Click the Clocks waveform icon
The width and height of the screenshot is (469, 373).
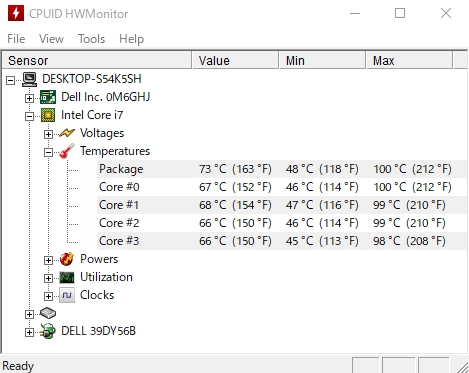pyautogui.click(x=67, y=295)
